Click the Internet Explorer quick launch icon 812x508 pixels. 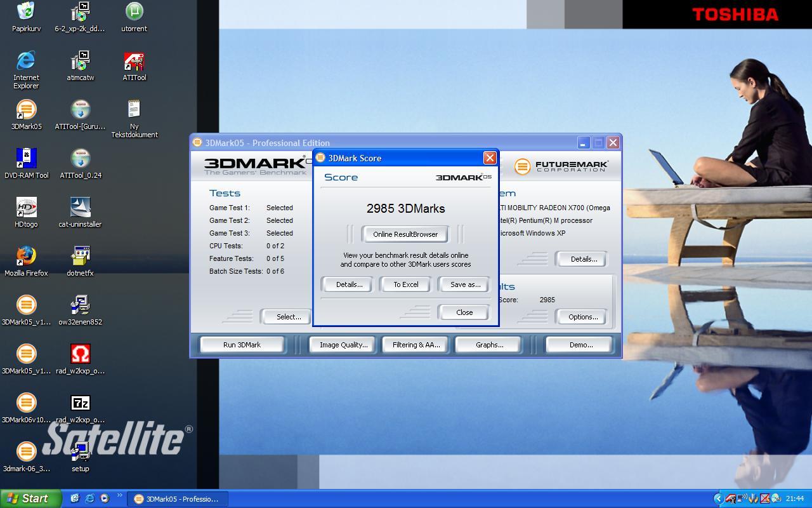pyautogui.click(x=89, y=498)
